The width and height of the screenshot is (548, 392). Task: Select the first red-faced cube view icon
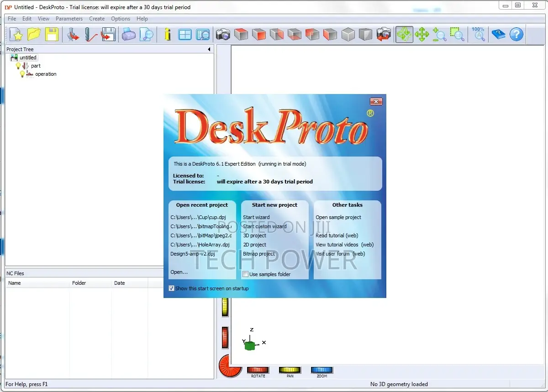point(241,34)
